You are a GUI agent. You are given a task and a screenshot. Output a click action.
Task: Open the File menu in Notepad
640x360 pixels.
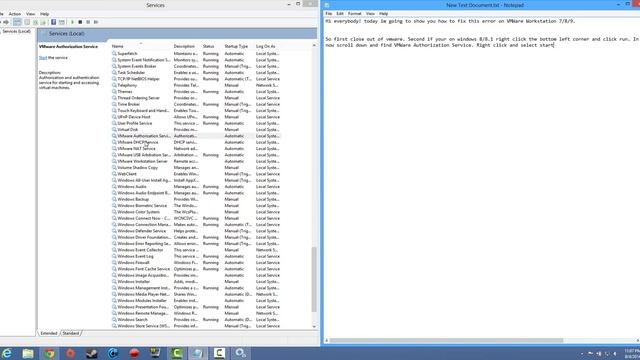tap(329, 13)
